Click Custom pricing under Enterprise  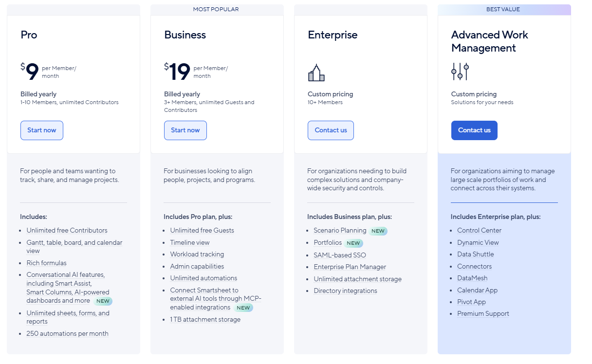pyautogui.click(x=331, y=94)
